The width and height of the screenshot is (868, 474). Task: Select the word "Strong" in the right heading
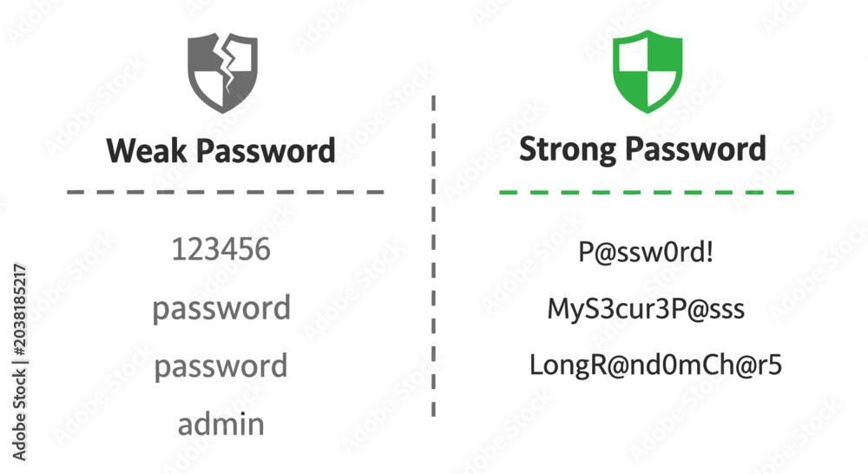pyautogui.click(x=568, y=150)
